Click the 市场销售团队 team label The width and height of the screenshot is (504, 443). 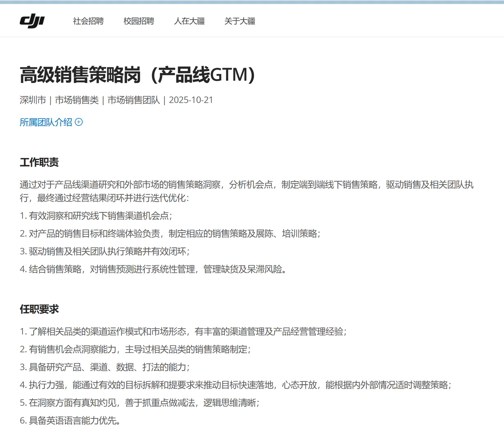(134, 100)
